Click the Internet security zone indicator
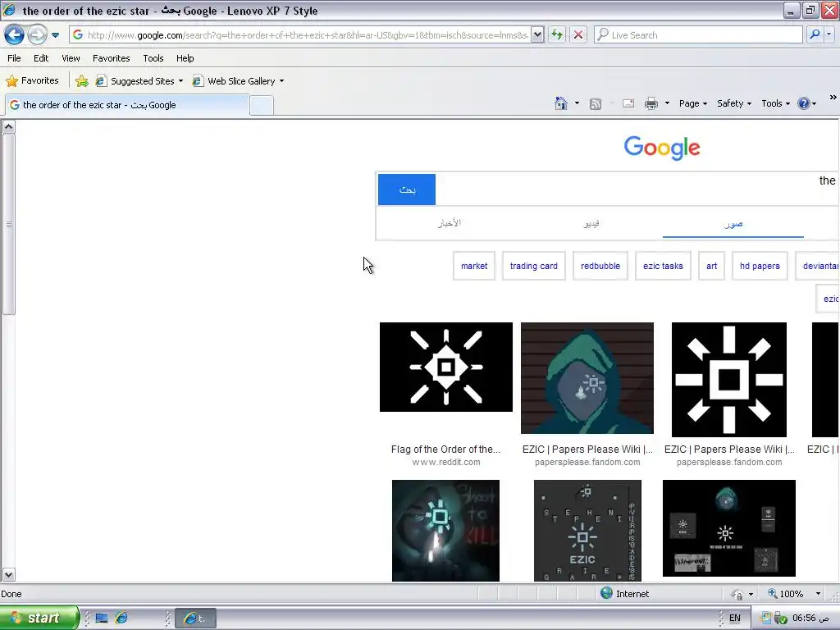 pos(624,594)
